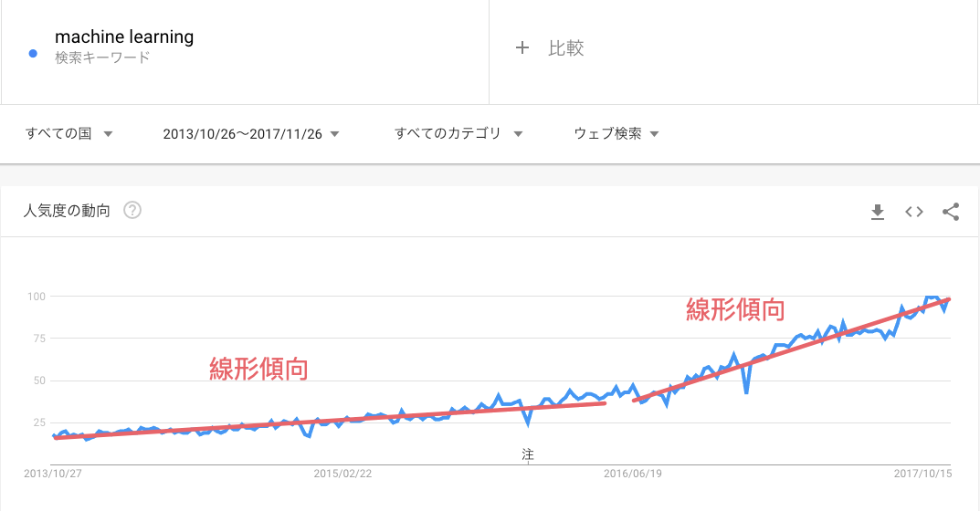Download the interest over time data
980x511 pixels.
[x=878, y=212]
